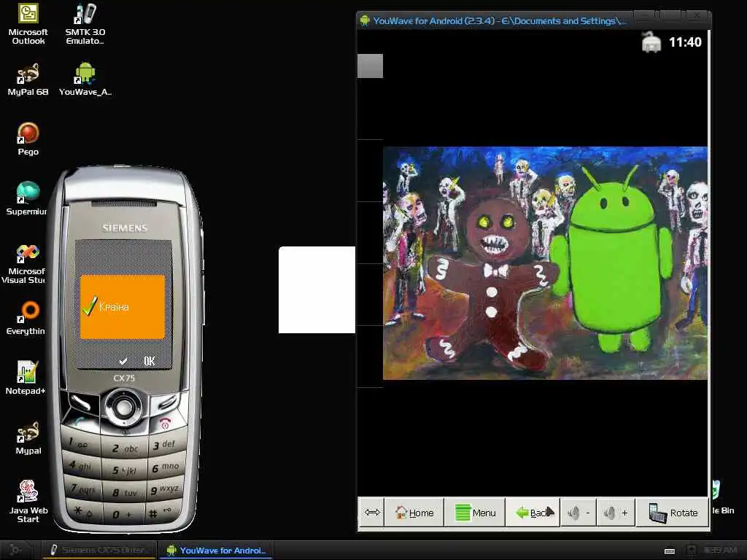Tap the star key on Siemens keypad
The width and height of the screenshot is (747, 560).
point(84,511)
